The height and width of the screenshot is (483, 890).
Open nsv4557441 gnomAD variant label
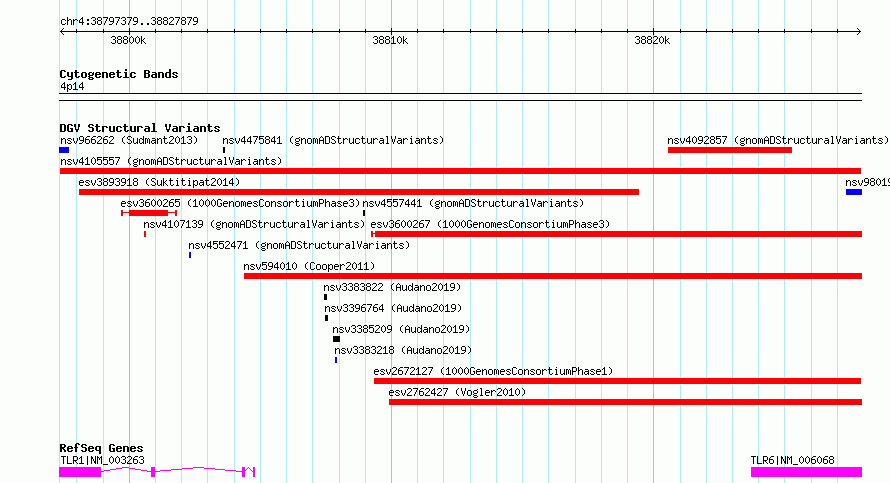point(473,203)
